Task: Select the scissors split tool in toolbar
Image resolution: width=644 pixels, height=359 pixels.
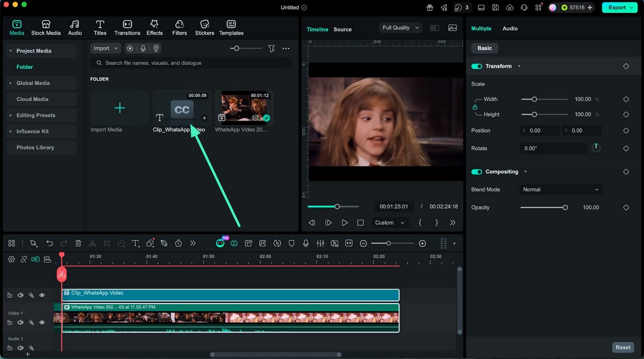Action: click(x=92, y=243)
